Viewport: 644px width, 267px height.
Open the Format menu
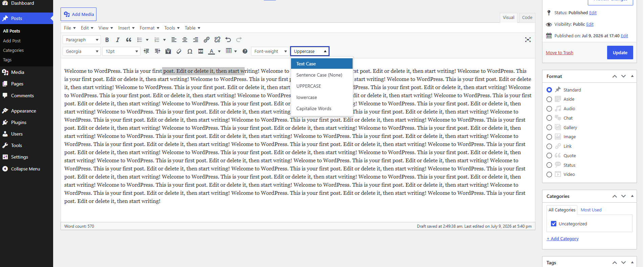tap(149, 28)
